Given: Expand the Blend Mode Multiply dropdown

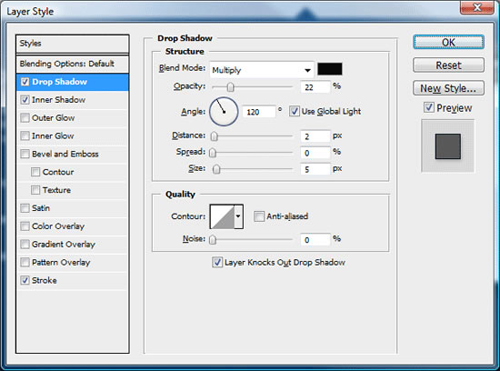Looking at the screenshot, I should [262, 70].
